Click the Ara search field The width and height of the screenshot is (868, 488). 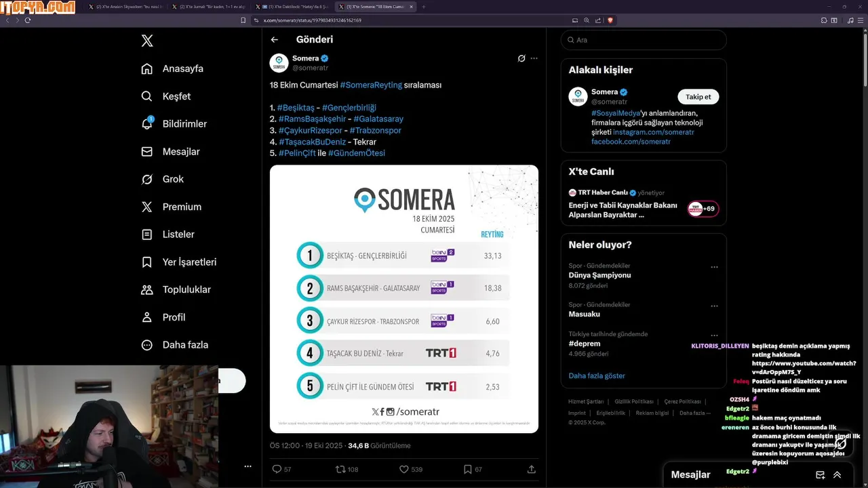point(644,40)
